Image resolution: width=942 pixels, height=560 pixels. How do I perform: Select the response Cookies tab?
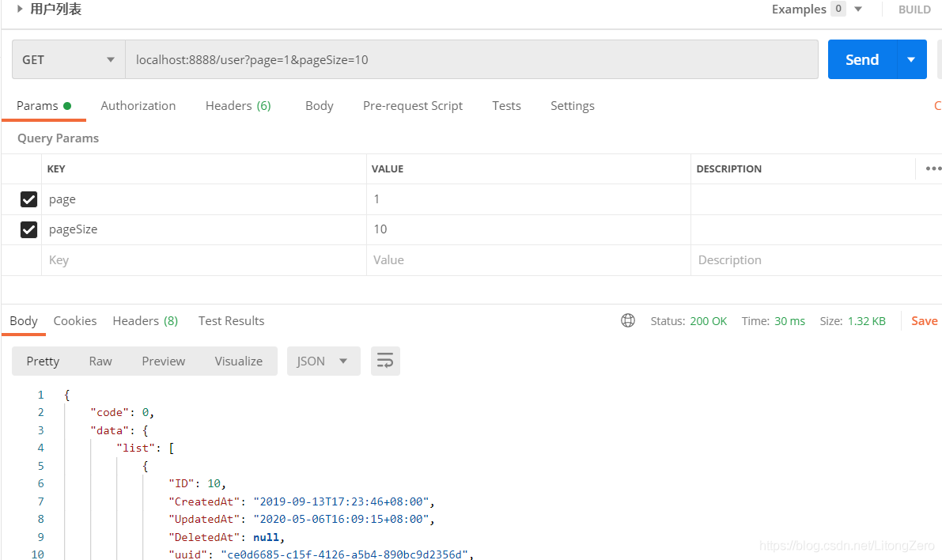click(x=75, y=321)
